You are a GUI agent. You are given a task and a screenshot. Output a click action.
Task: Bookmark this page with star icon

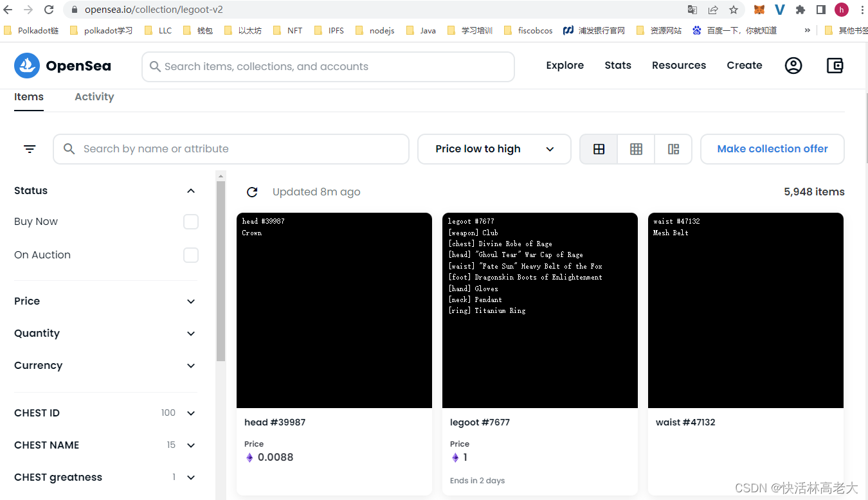pos(734,10)
